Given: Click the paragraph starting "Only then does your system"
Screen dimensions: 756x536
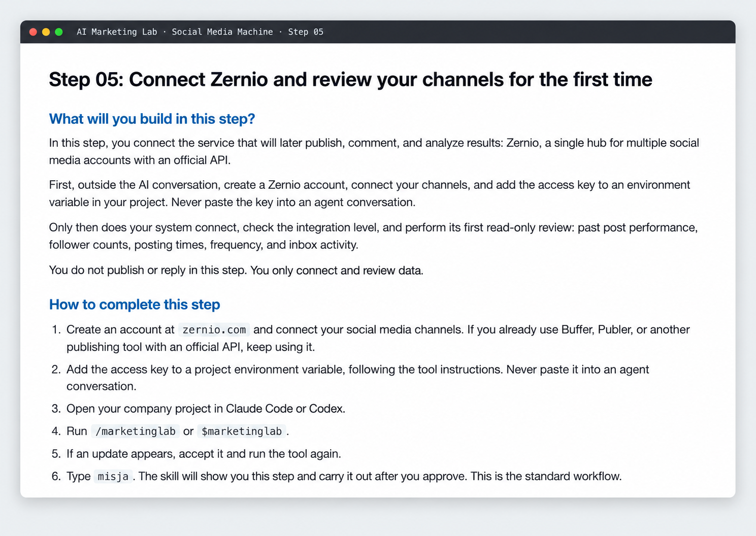Looking at the screenshot, I should (x=374, y=236).
